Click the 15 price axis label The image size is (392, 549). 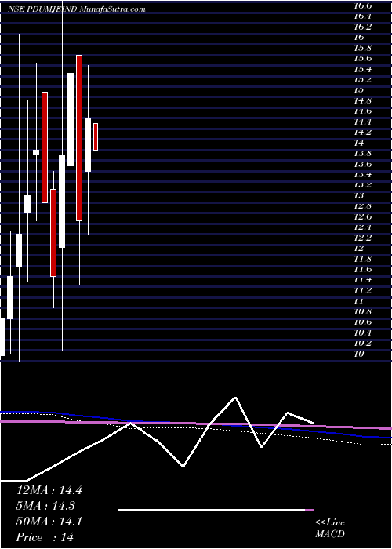click(359, 90)
